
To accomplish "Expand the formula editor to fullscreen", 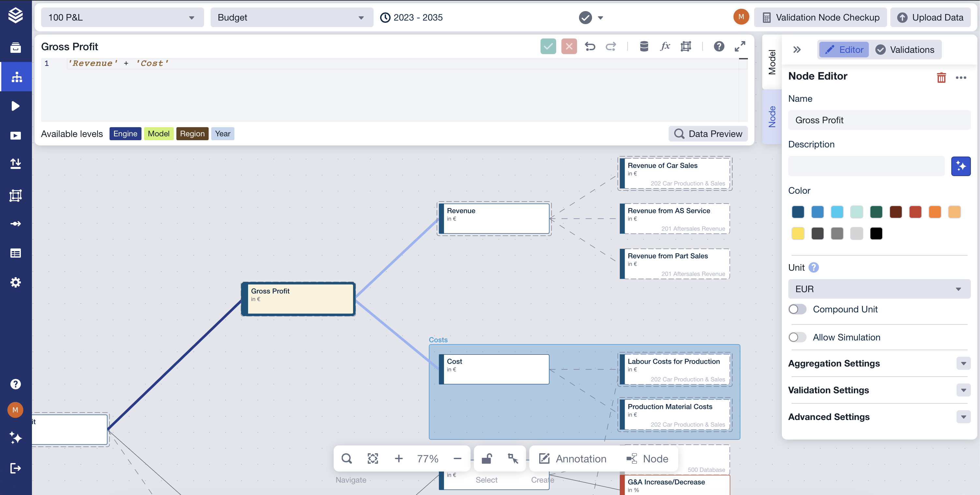I will [x=740, y=46].
